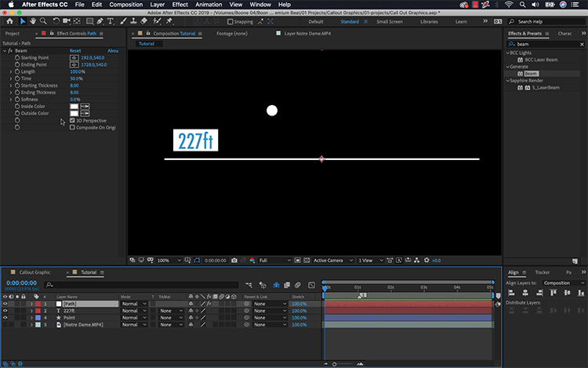Open the Effect menu
Screen dimensions: 588x368
pos(180,5)
